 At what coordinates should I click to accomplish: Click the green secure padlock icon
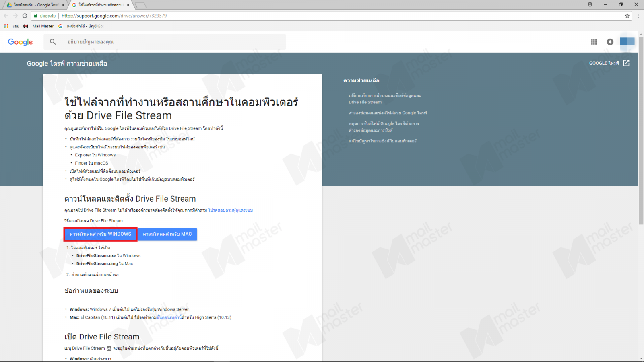[35, 16]
